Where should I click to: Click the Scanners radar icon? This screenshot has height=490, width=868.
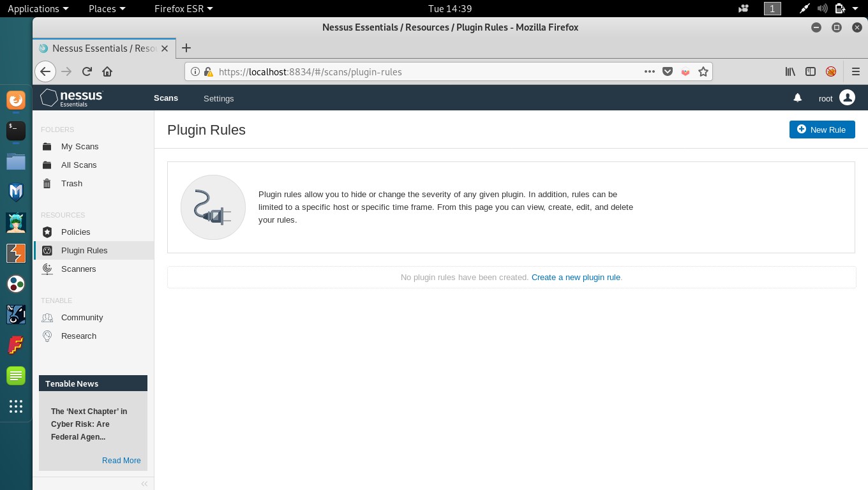point(47,269)
